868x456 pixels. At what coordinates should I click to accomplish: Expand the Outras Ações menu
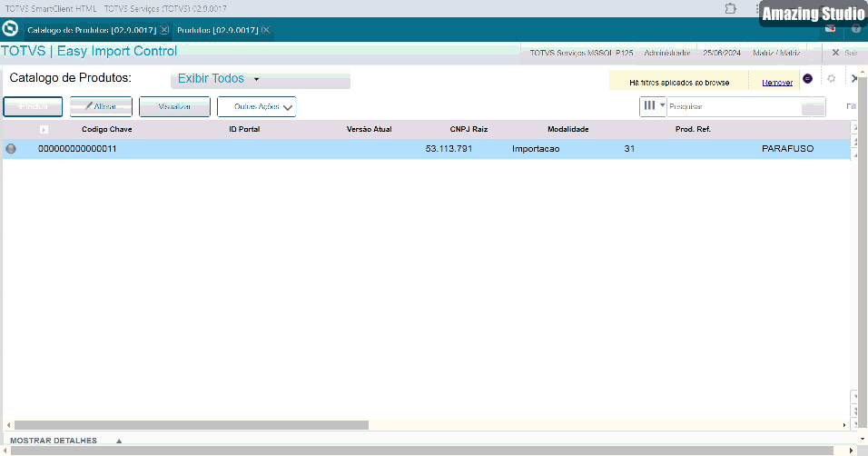click(x=257, y=106)
